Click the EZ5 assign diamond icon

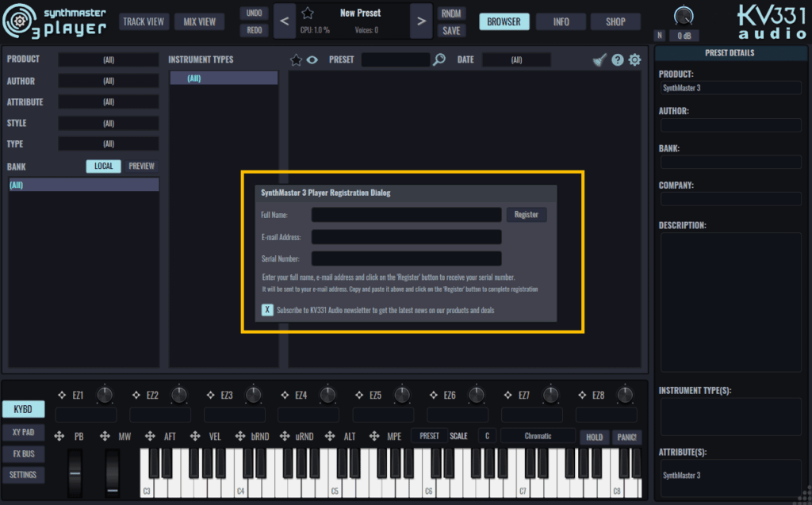(x=359, y=395)
